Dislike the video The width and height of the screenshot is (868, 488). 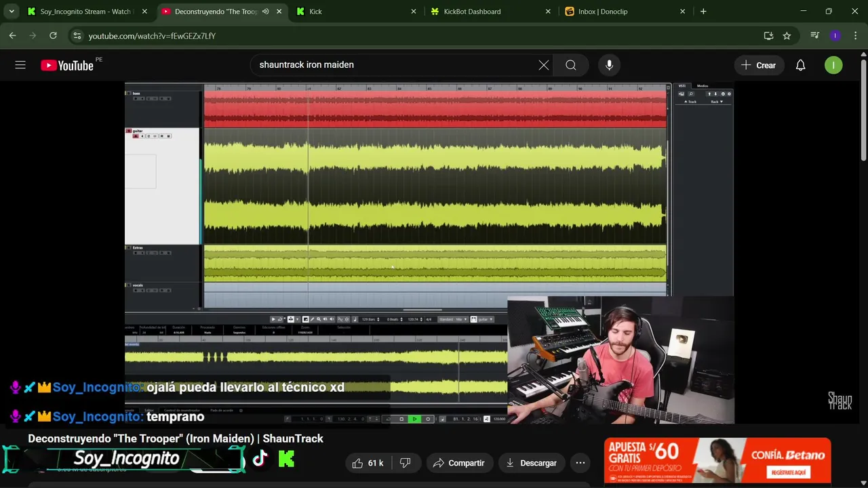click(406, 463)
